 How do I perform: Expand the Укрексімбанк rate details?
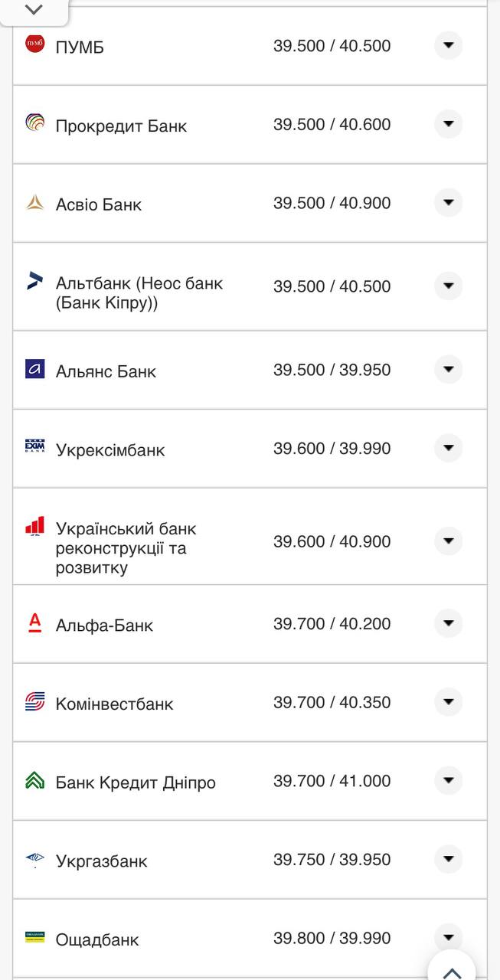448,448
